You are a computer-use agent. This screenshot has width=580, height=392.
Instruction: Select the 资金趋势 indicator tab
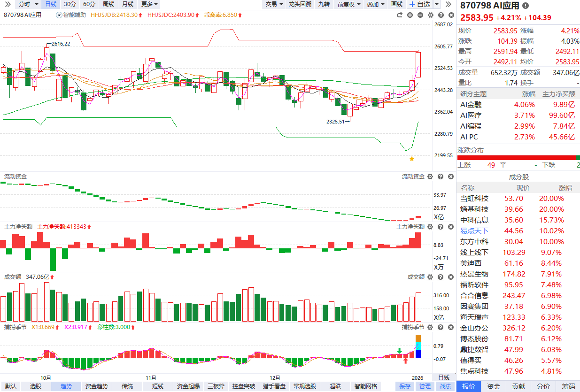point(96,386)
